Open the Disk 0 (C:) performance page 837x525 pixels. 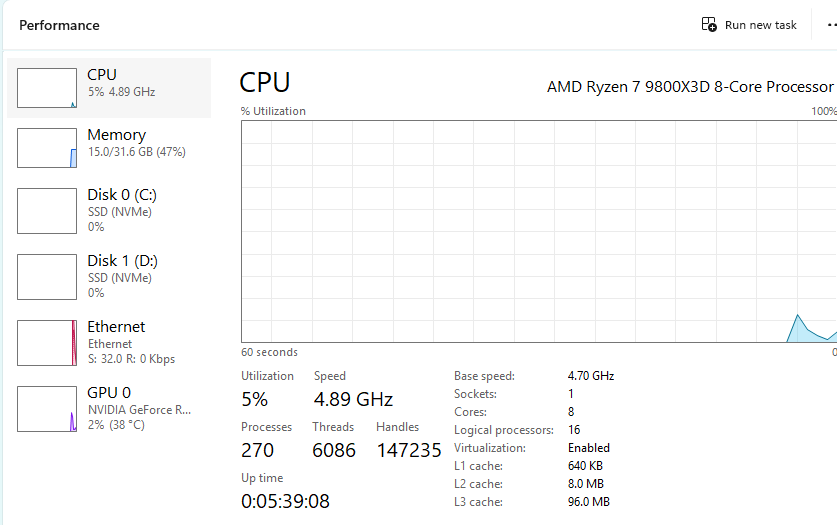122,195
